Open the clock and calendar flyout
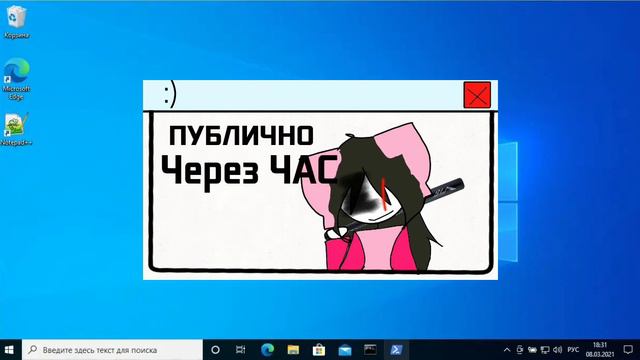Viewport: 640px width, 360px height. pos(600,350)
